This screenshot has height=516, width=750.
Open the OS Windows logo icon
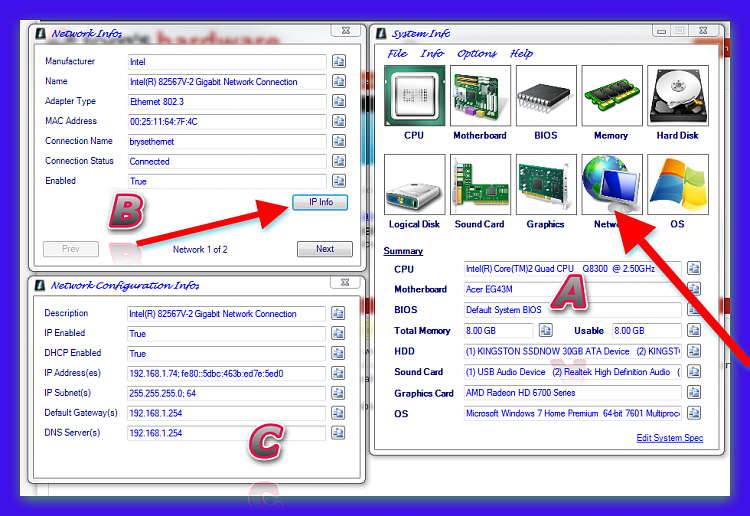[x=678, y=184]
